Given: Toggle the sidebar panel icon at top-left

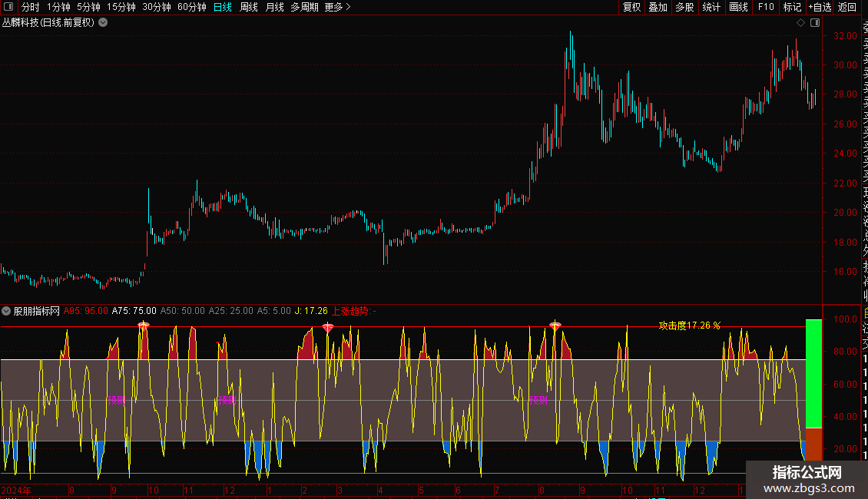Looking at the screenshot, I should 8,7.
